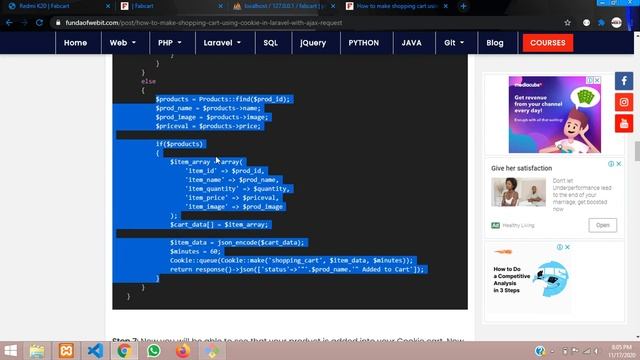Image resolution: width=640 pixels, height=360 pixels.
Task: Go to Home in the navbar
Action: pyautogui.click(x=76, y=43)
